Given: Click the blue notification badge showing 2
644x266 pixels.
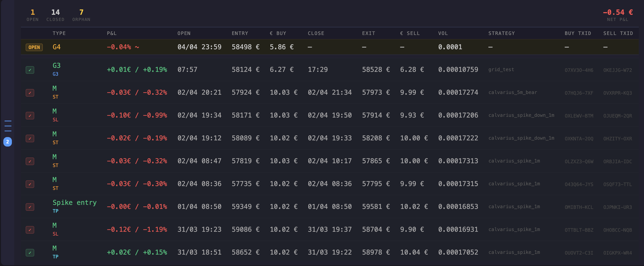Looking at the screenshot, I should point(7,141).
